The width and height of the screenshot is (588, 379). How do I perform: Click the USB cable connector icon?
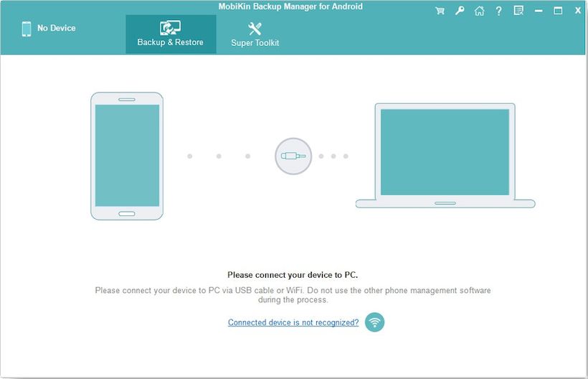point(293,156)
